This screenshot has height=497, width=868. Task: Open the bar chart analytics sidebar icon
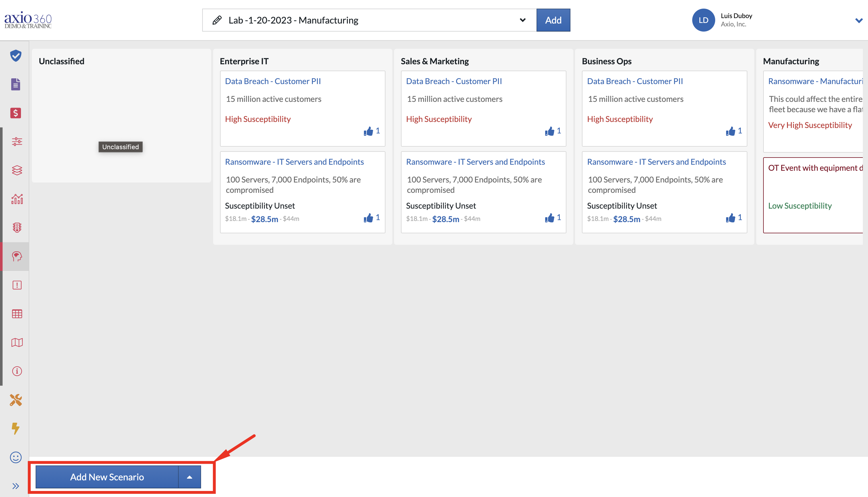click(17, 199)
